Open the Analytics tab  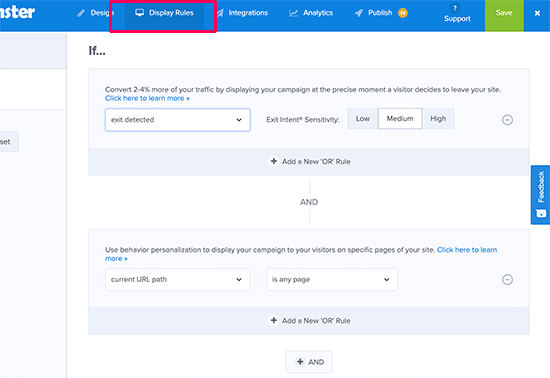[311, 13]
